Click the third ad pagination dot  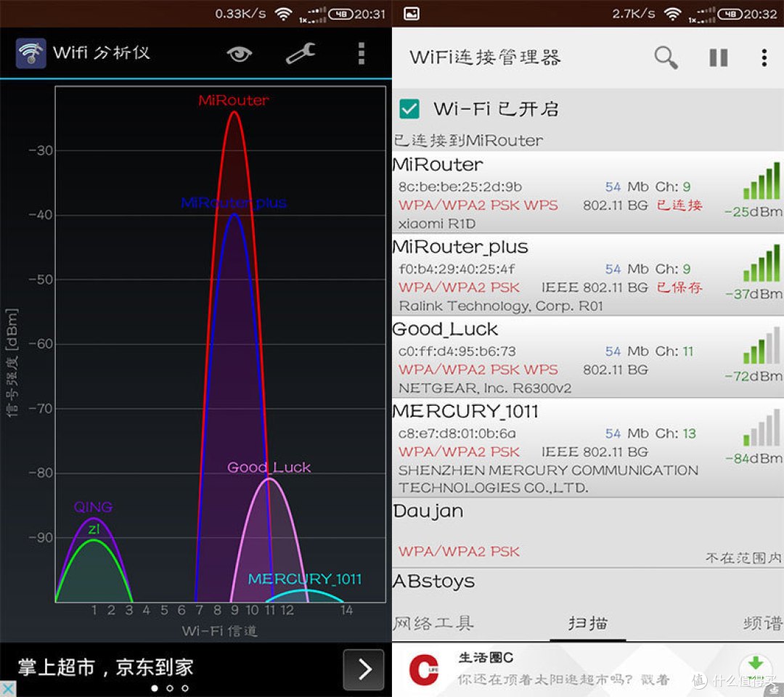(185, 688)
